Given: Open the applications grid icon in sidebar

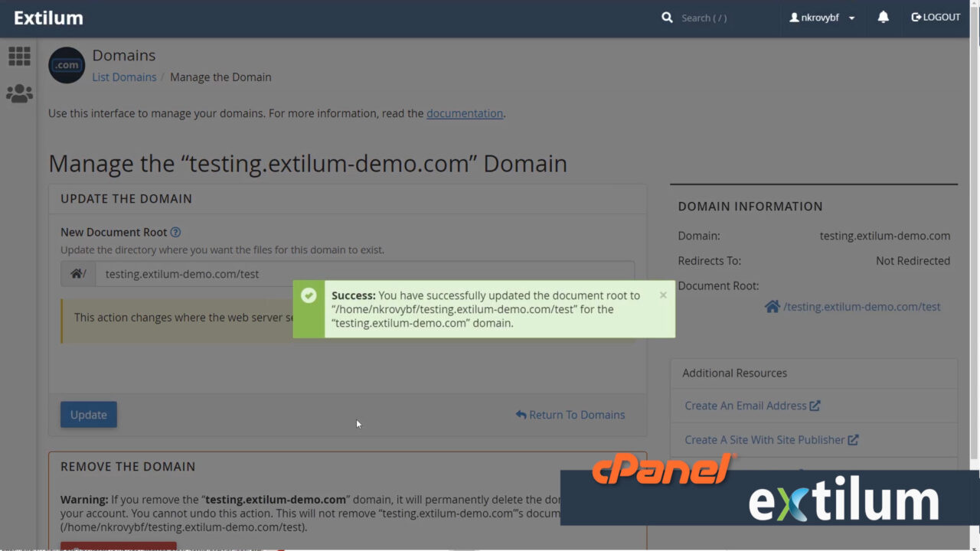Looking at the screenshot, I should 18,56.
